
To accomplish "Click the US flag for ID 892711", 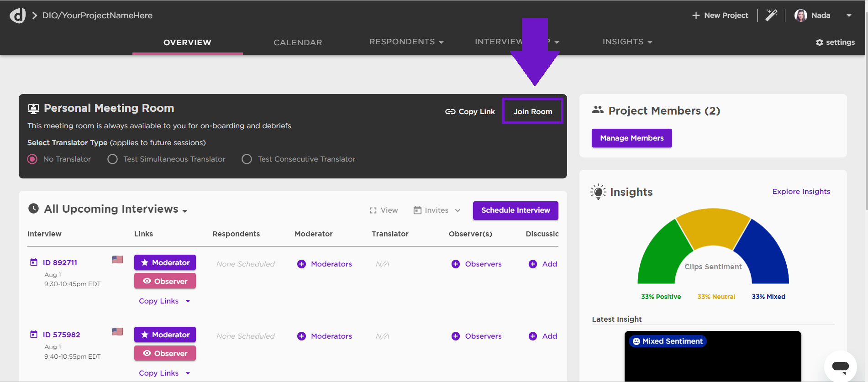I will pyautogui.click(x=117, y=260).
